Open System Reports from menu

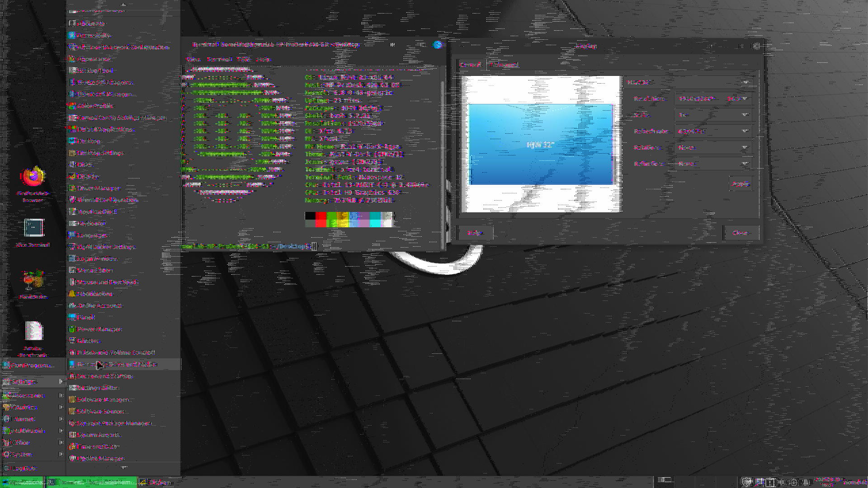tap(123, 435)
